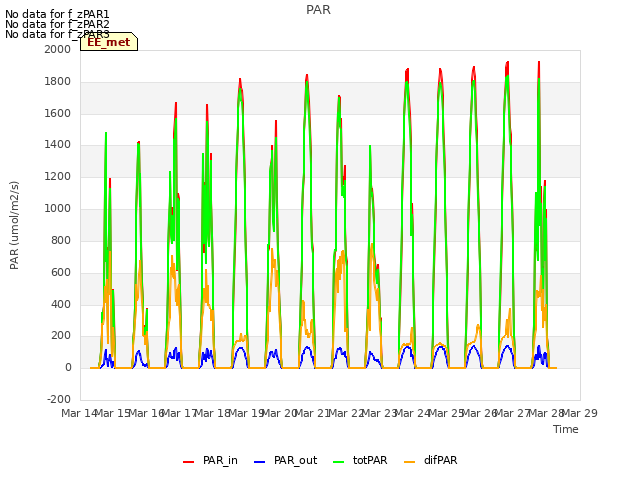Click the PAR_in legend entry
Viewport: 640px width, 480px height.
211,460
